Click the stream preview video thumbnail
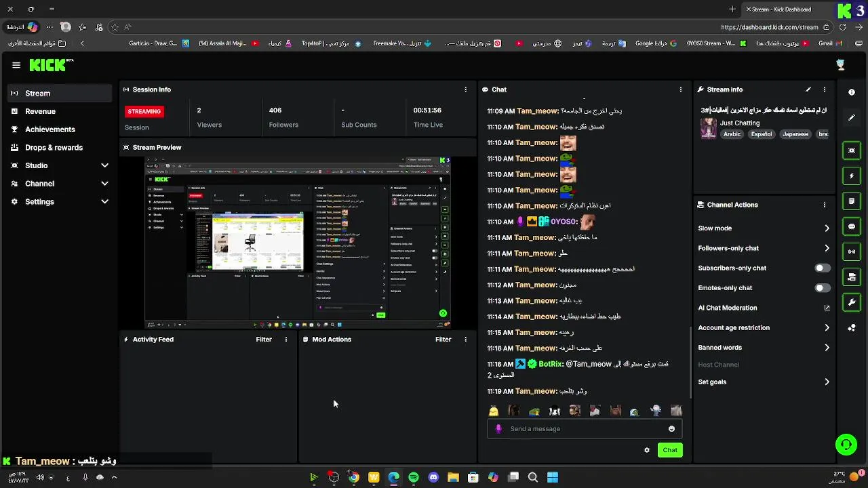 [x=298, y=243]
